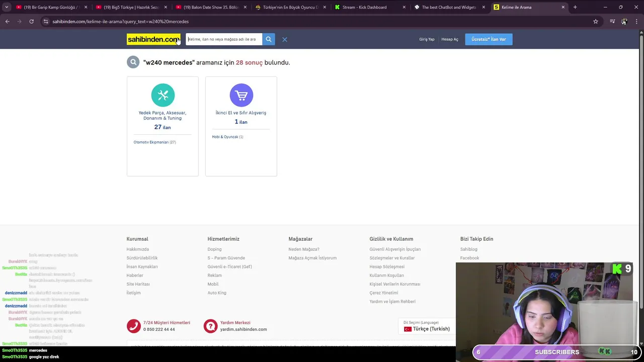The height and width of the screenshot is (362, 644).
Task: Click the Hesap Aç link
Action: pyautogui.click(x=450, y=39)
